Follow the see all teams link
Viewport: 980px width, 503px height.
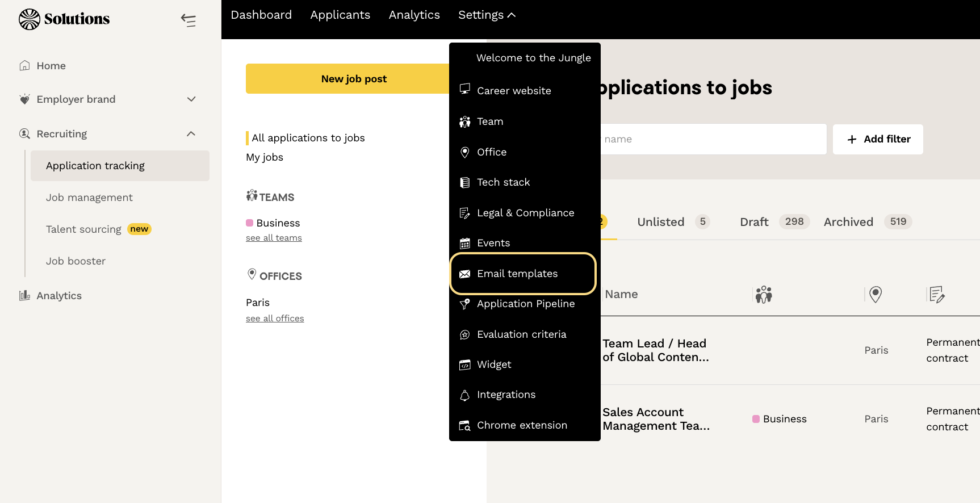[x=274, y=238]
